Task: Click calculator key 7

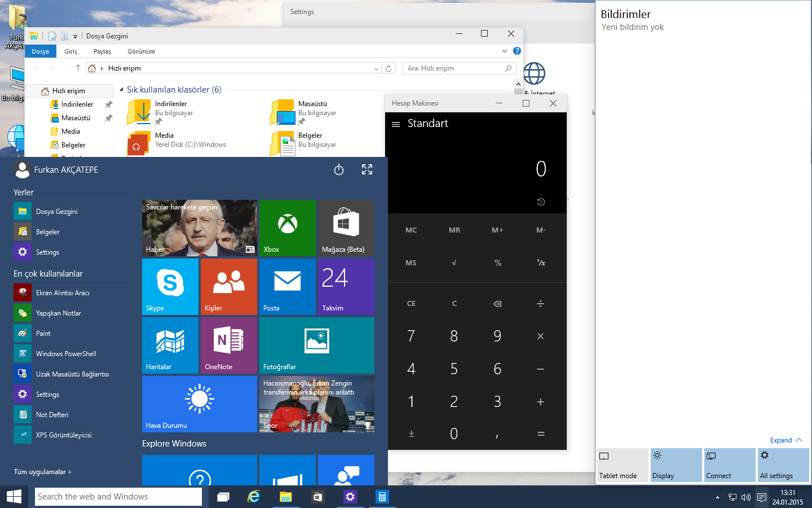Action: point(411,336)
